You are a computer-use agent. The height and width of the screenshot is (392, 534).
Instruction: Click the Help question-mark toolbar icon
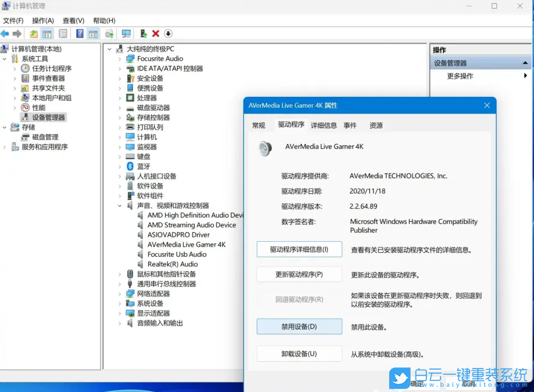(79, 33)
